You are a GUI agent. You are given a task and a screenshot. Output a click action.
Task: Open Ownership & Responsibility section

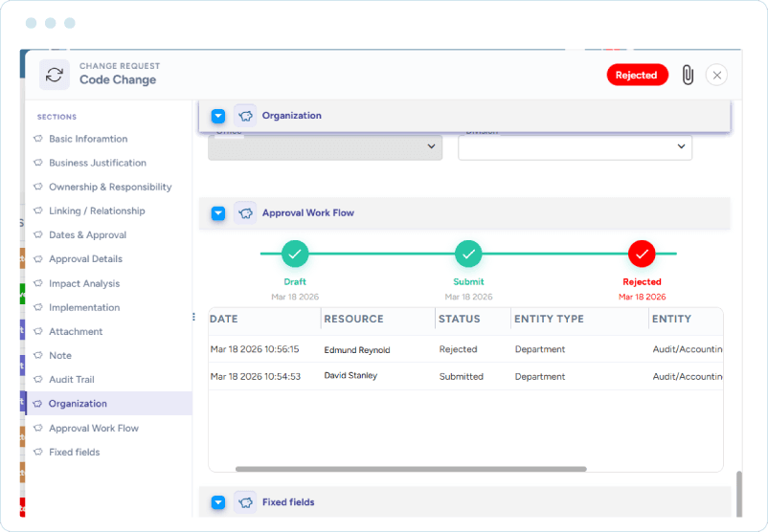click(110, 187)
